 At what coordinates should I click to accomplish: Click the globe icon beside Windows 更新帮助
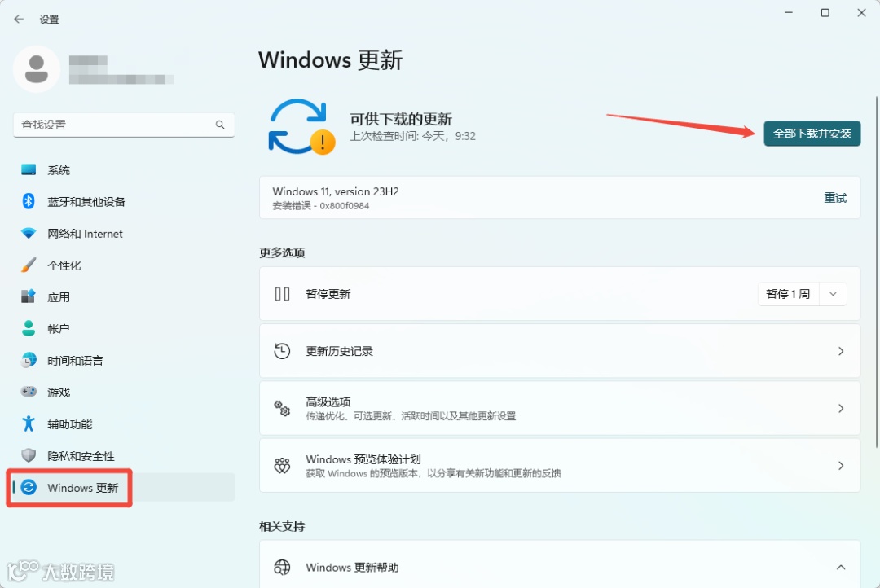pos(282,568)
